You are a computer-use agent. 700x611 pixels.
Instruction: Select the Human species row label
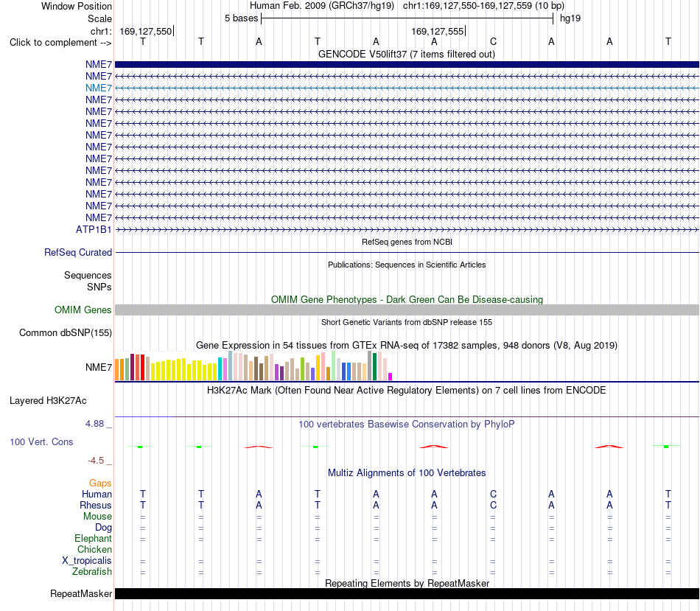point(97,494)
